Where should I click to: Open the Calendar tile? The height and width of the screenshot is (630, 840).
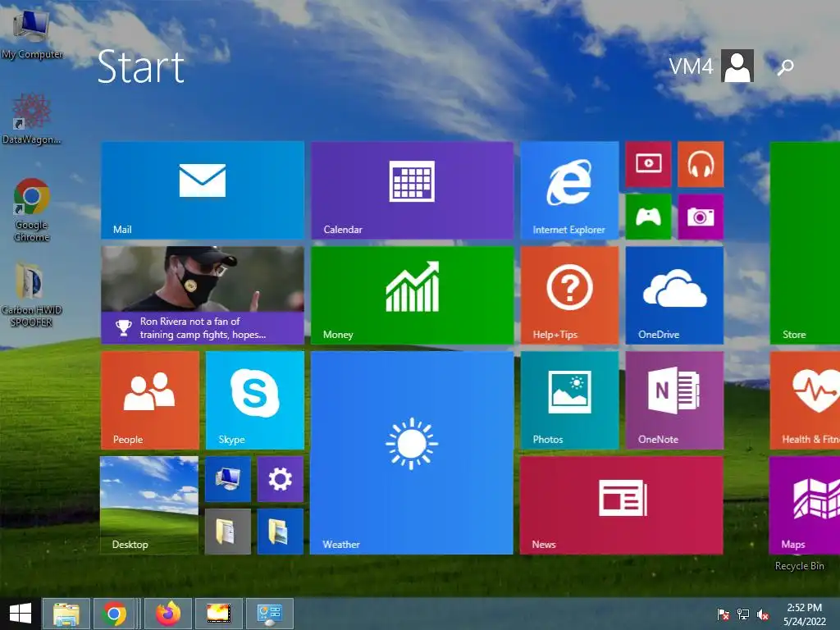click(x=412, y=190)
